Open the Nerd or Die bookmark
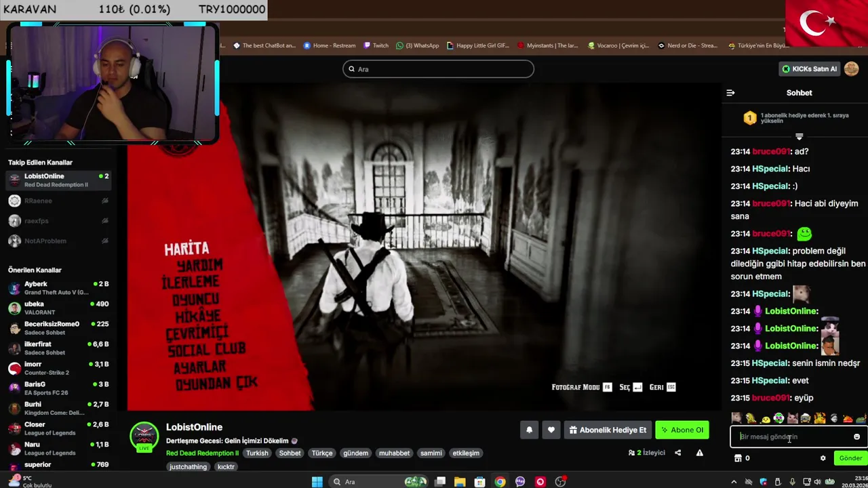 coord(688,45)
